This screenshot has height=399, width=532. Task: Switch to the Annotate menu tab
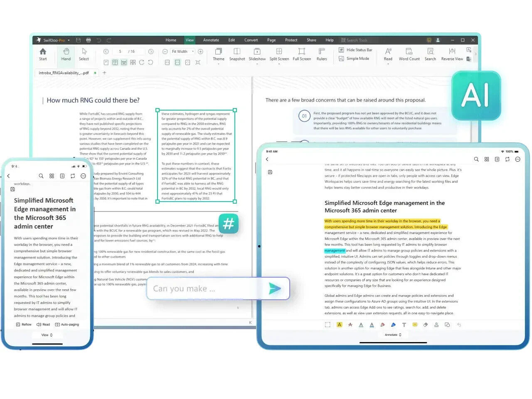[x=211, y=40]
